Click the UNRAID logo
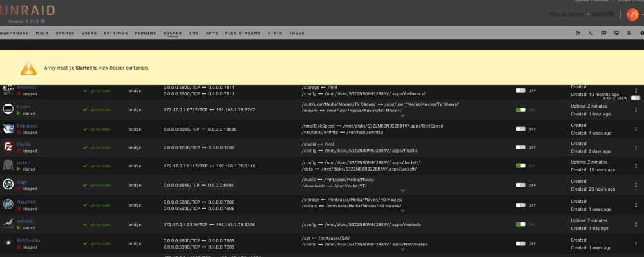Viewport: 644px width, 257px height. click(x=27, y=11)
